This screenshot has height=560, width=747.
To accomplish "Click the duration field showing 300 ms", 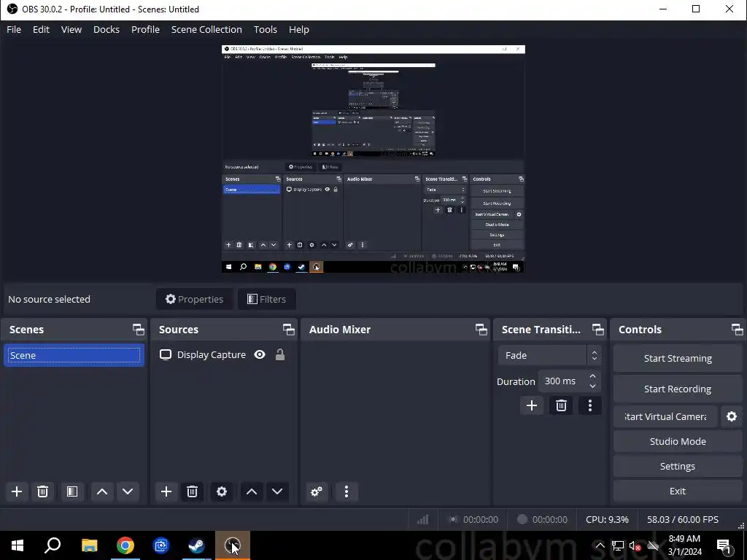I will pos(562,381).
